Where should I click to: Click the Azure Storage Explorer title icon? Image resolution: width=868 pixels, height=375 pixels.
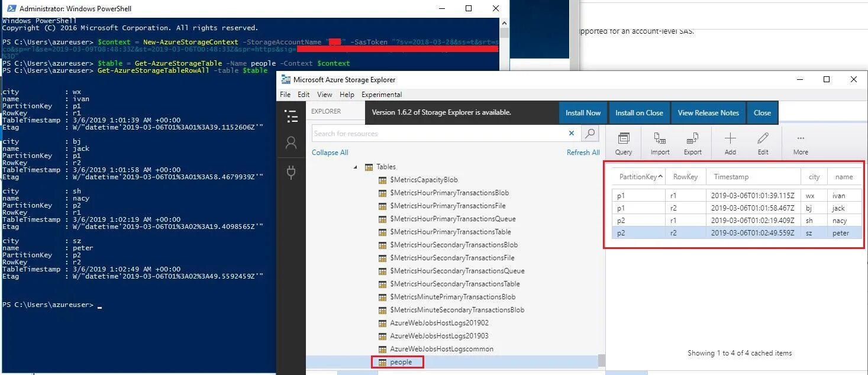click(x=286, y=79)
